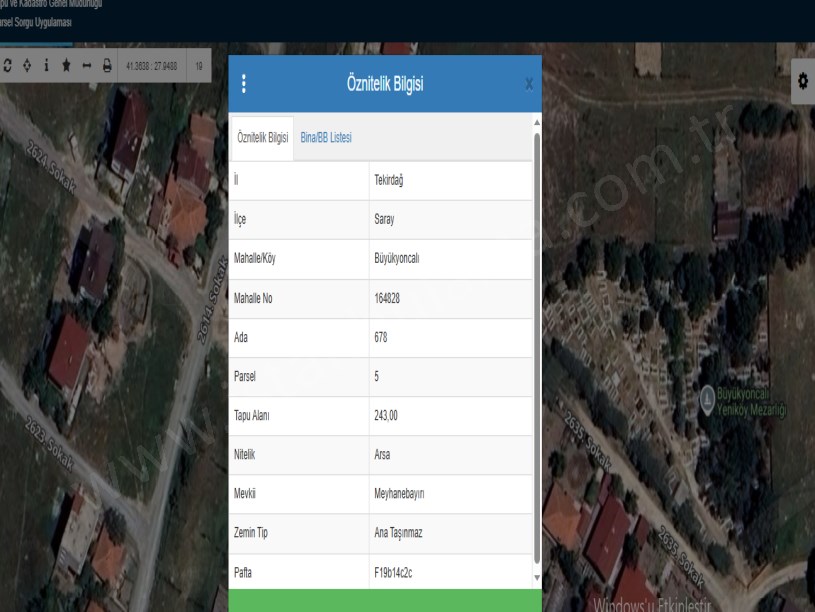Click the pan/move arrows tool icon
The height and width of the screenshot is (612, 815).
pos(26,66)
